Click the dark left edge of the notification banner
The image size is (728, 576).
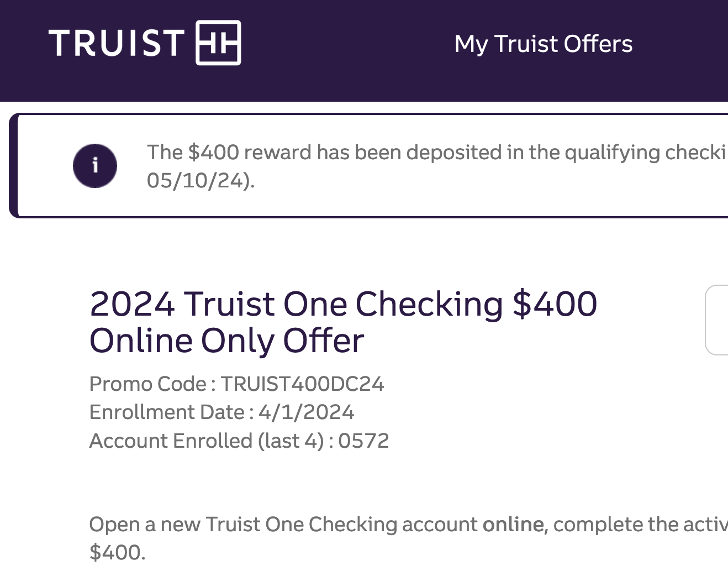(13, 165)
